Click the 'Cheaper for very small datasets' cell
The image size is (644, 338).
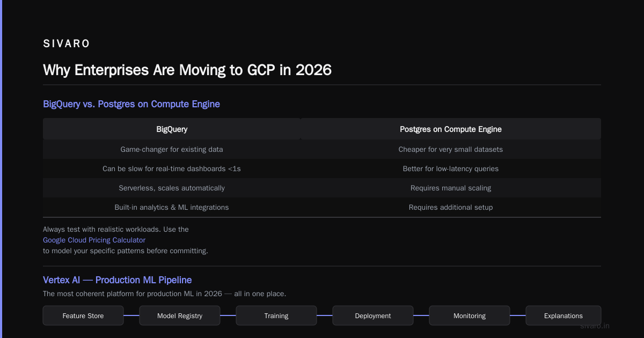coord(451,149)
